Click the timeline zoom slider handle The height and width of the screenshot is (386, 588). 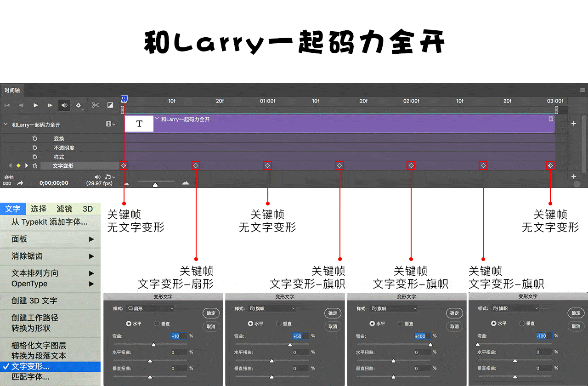coord(155,184)
